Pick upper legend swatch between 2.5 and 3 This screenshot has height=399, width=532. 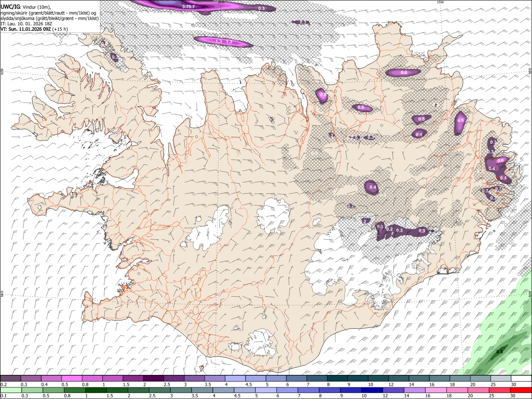[173, 379]
